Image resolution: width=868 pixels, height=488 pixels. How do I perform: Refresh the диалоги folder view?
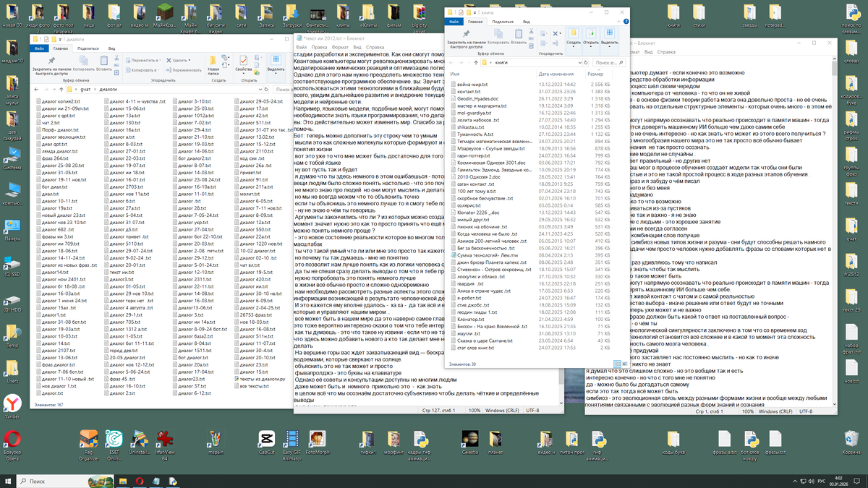pos(266,89)
